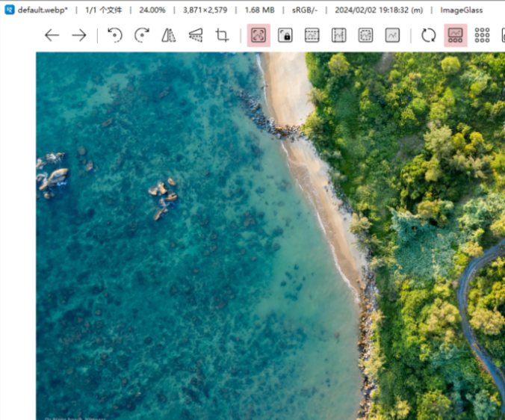View the previous image with left arrow
Screen dimensions: 505x420
(x=52, y=35)
